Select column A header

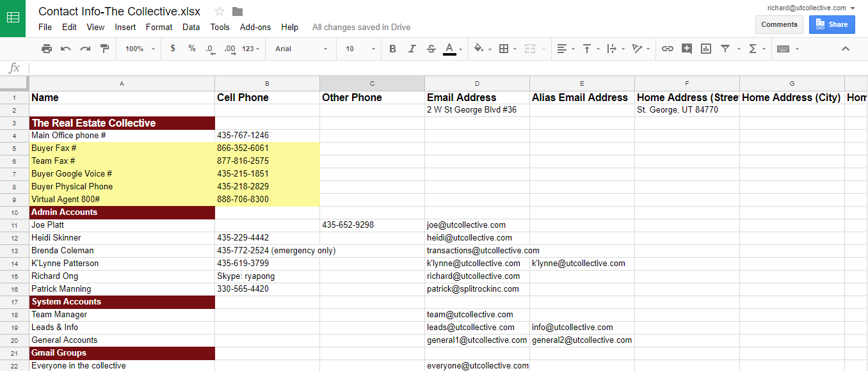(122, 84)
